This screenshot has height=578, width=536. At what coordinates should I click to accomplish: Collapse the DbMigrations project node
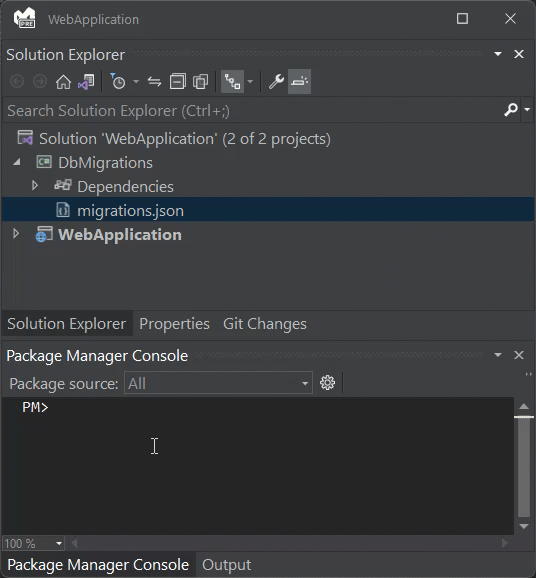pyautogui.click(x=17, y=162)
